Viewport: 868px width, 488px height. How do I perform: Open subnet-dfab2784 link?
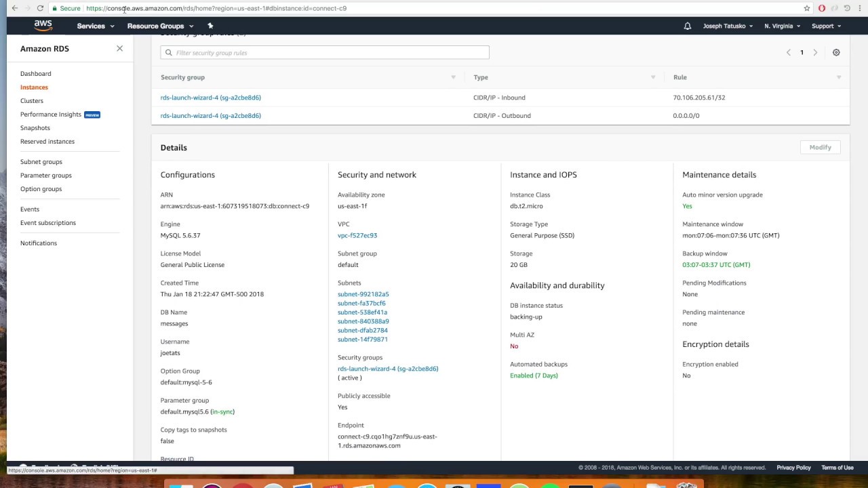click(363, 330)
